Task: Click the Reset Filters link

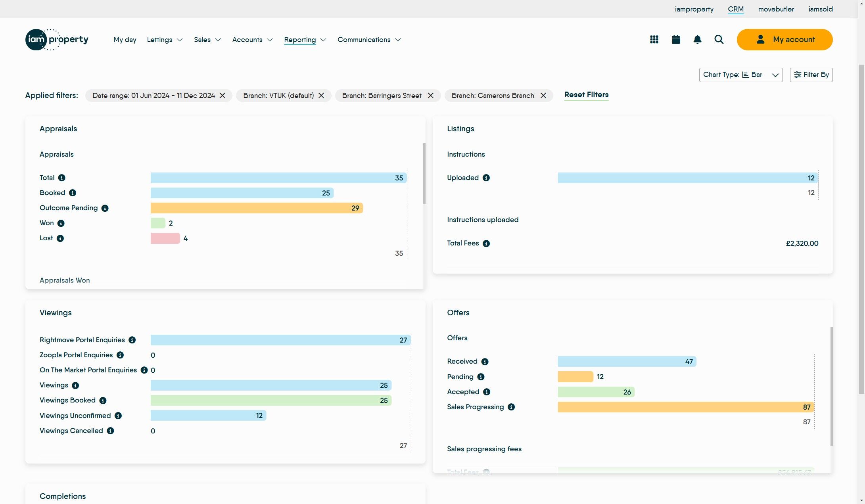Action: [586, 95]
